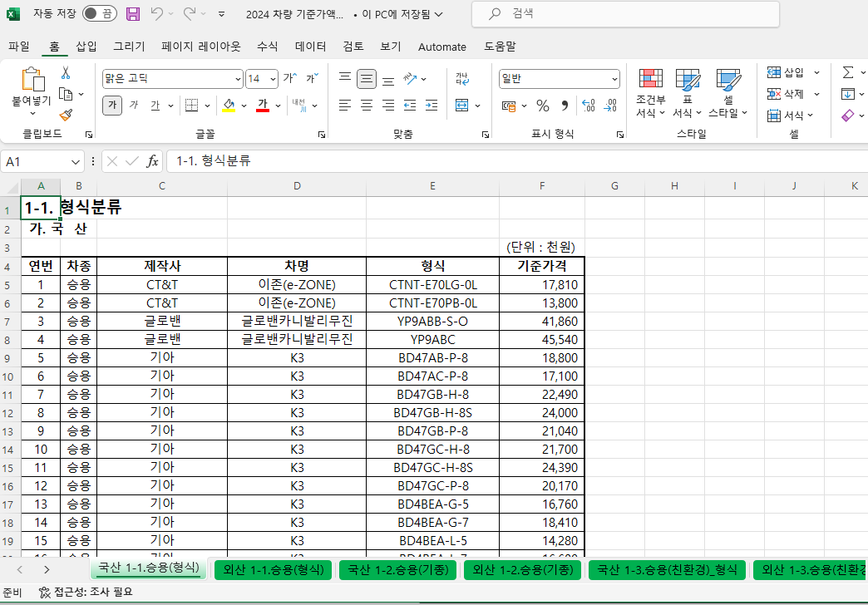Click the AutoSum sigma icon
Viewport: 868px width, 605px height.
pyautogui.click(x=847, y=72)
